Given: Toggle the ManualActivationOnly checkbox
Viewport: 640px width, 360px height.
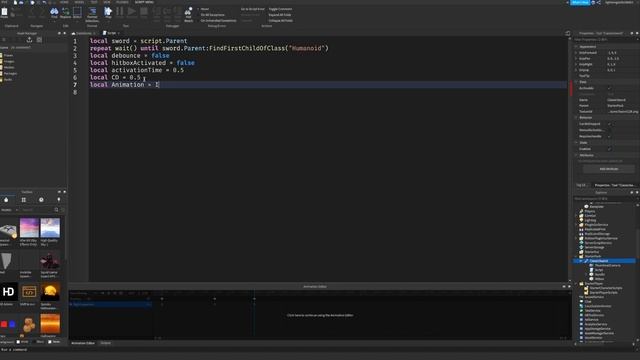Looking at the screenshot, I should tap(609, 130).
